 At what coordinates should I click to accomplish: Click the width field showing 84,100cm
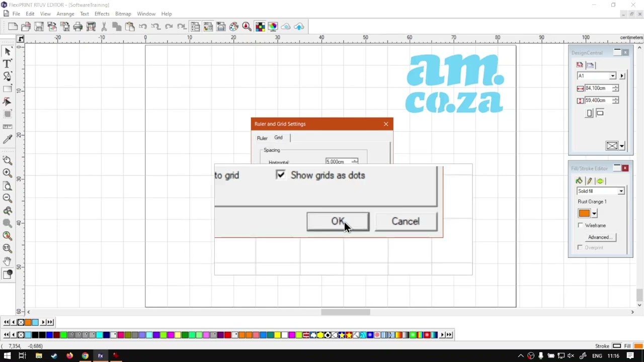coord(598,88)
